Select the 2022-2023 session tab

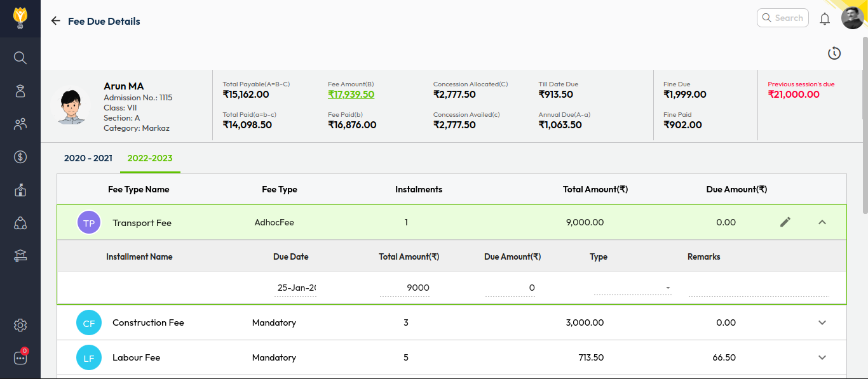pyautogui.click(x=150, y=158)
